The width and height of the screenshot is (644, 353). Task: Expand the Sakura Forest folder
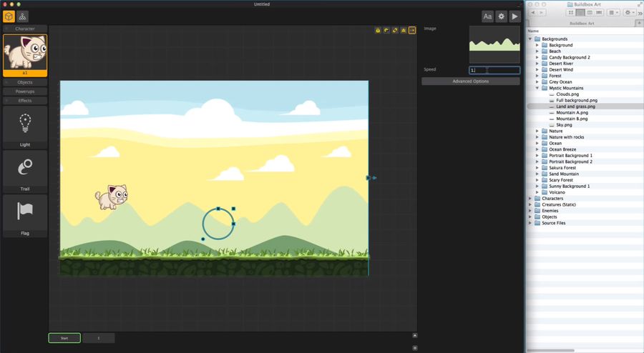point(537,168)
